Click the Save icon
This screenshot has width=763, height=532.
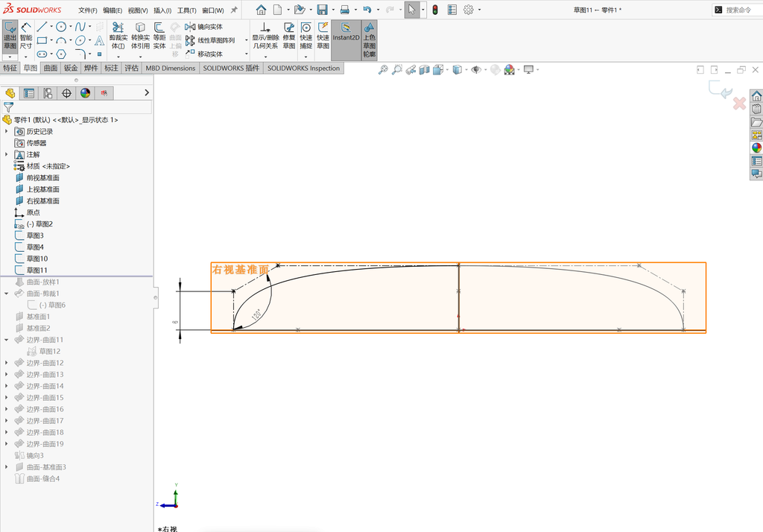[x=322, y=10]
